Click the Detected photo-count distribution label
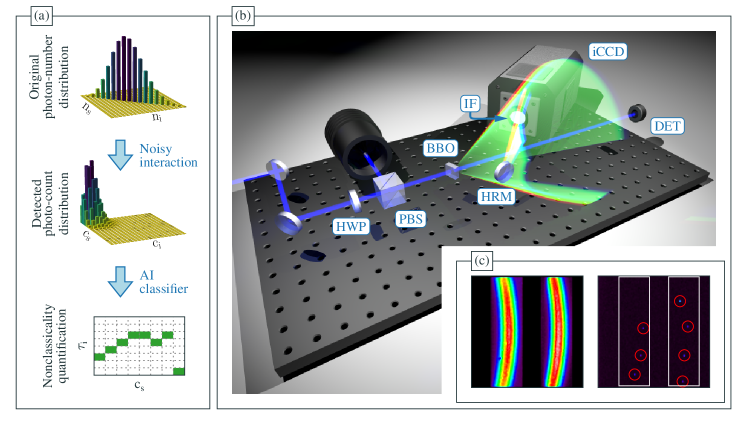747x425 pixels. pos(50,202)
